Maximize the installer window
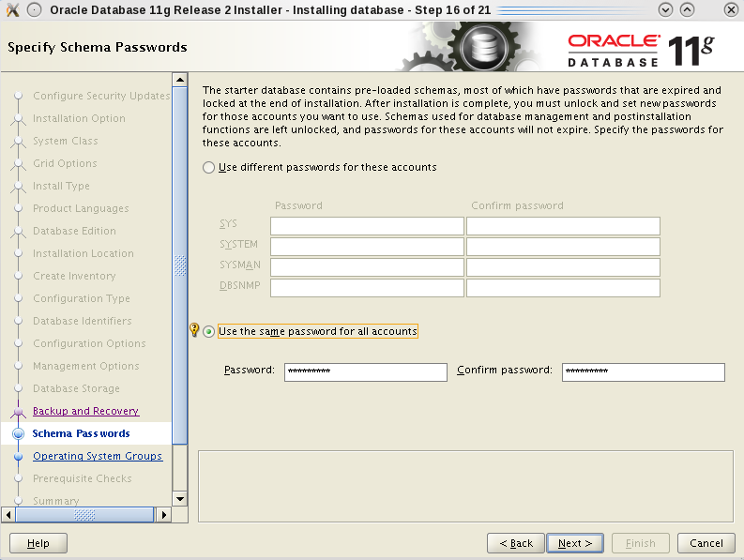 (x=687, y=9)
